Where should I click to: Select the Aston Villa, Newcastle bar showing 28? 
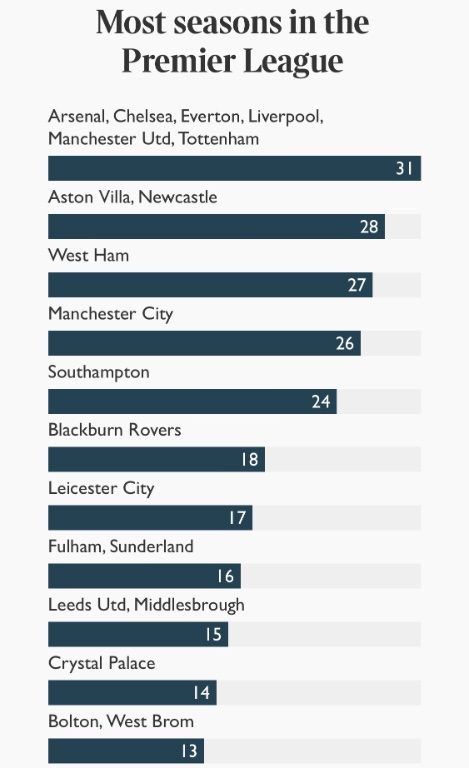[x=216, y=227]
